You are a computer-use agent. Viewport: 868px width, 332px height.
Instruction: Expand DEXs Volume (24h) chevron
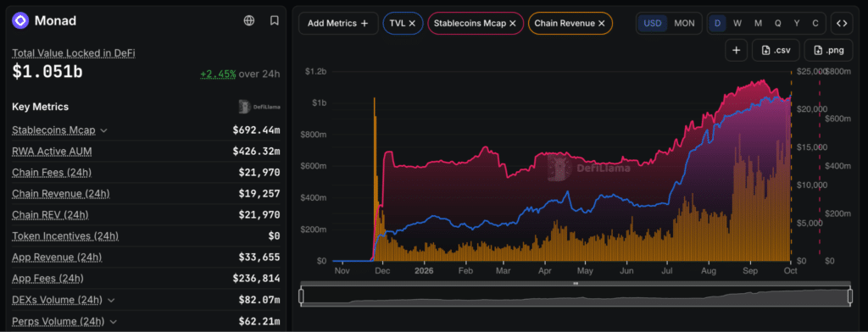click(111, 300)
